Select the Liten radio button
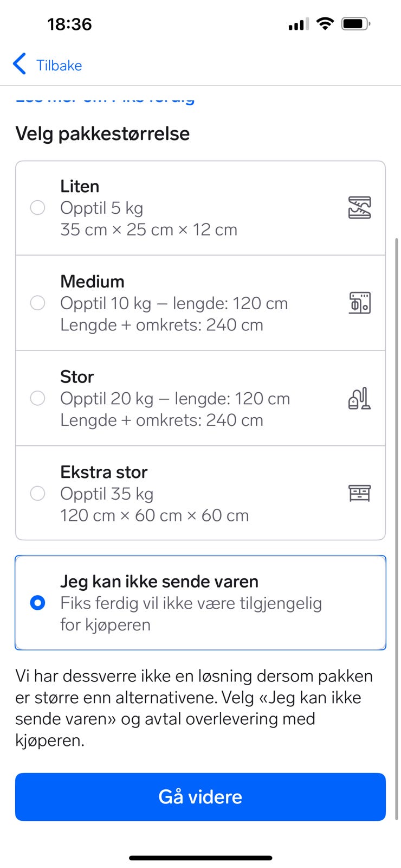401x868 pixels. pos(37,208)
